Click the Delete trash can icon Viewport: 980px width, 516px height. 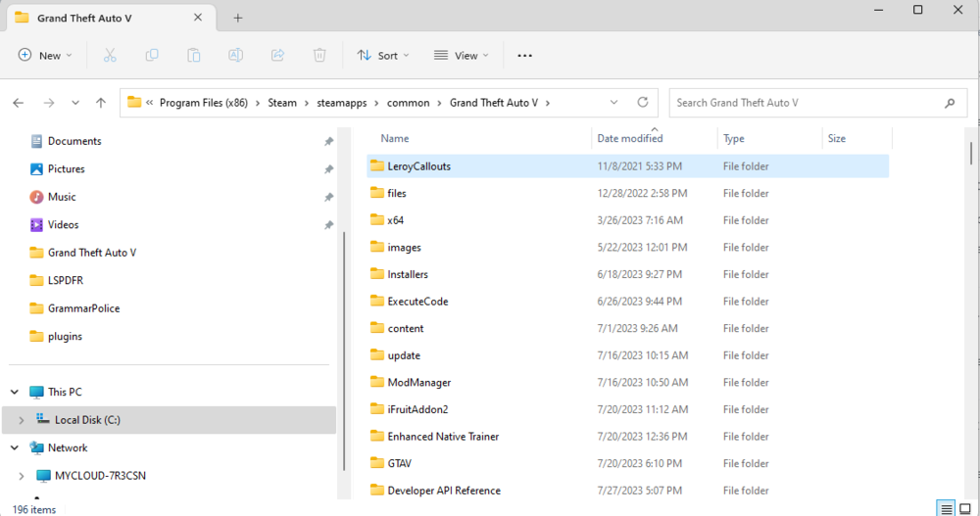[x=319, y=56]
